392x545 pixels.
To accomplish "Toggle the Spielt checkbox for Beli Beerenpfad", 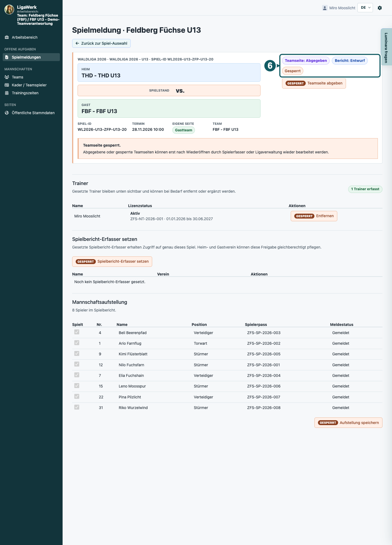I will (x=77, y=332).
